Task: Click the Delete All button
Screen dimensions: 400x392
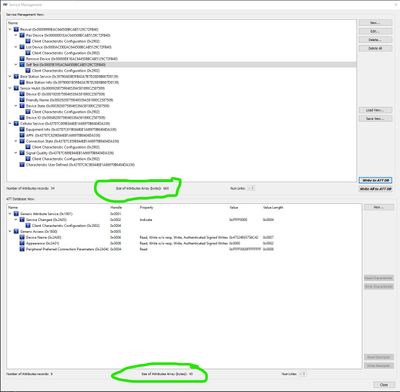Action: point(375,48)
